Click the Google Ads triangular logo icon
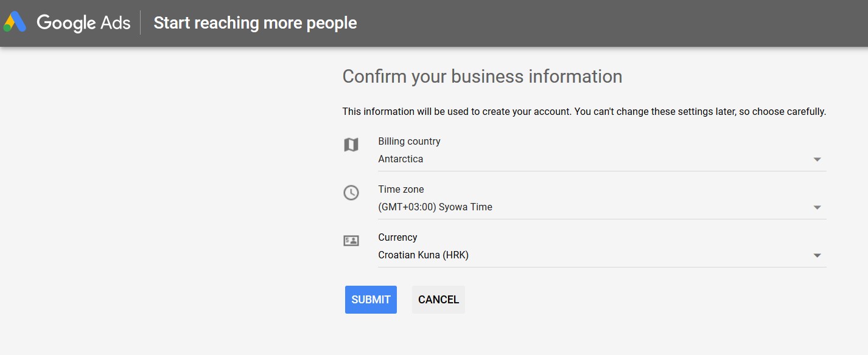 tap(15, 22)
